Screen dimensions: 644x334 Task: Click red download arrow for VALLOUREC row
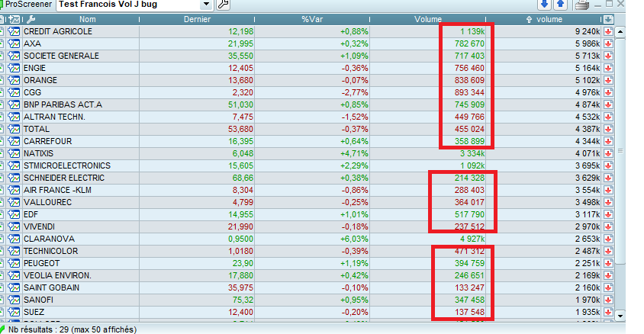coord(608,202)
